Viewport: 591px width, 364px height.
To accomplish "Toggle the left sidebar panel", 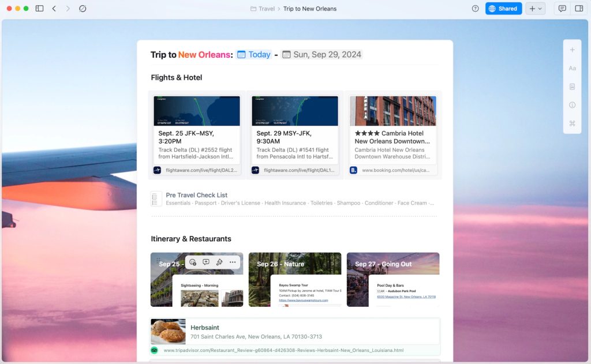I will (x=39, y=9).
